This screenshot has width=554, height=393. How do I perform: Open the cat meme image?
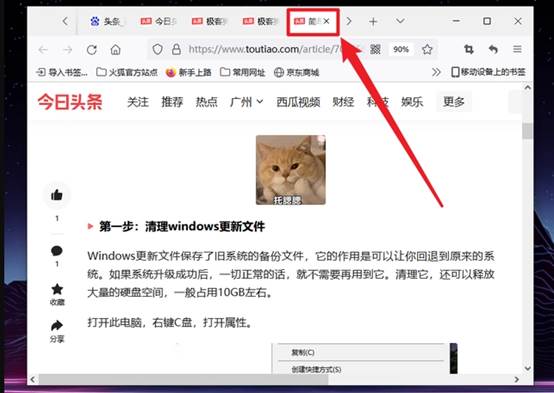tap(291, 170)
